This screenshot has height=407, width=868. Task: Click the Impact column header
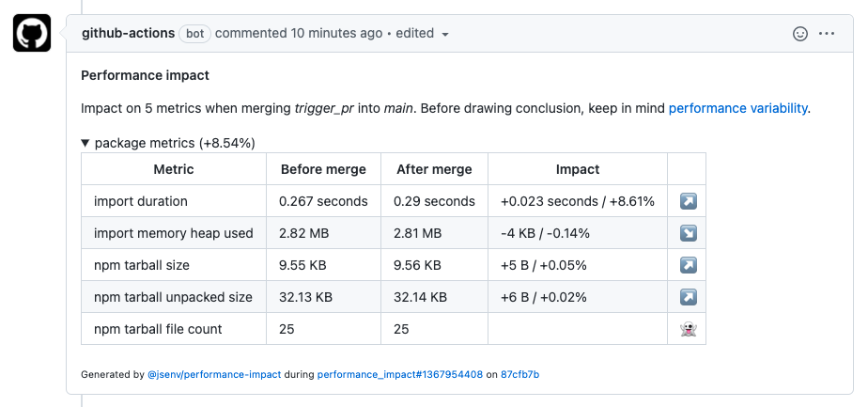pos(578,169)
